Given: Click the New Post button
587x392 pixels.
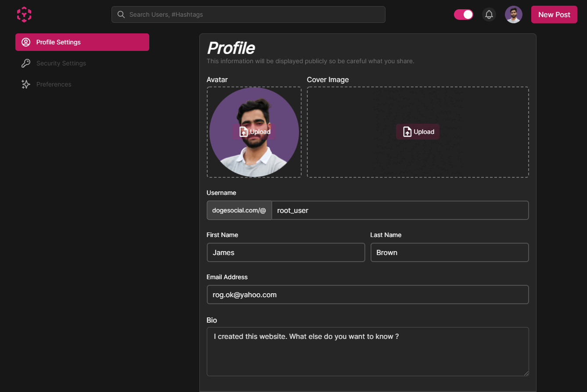Looking at the screenshot, I should 554,14.
